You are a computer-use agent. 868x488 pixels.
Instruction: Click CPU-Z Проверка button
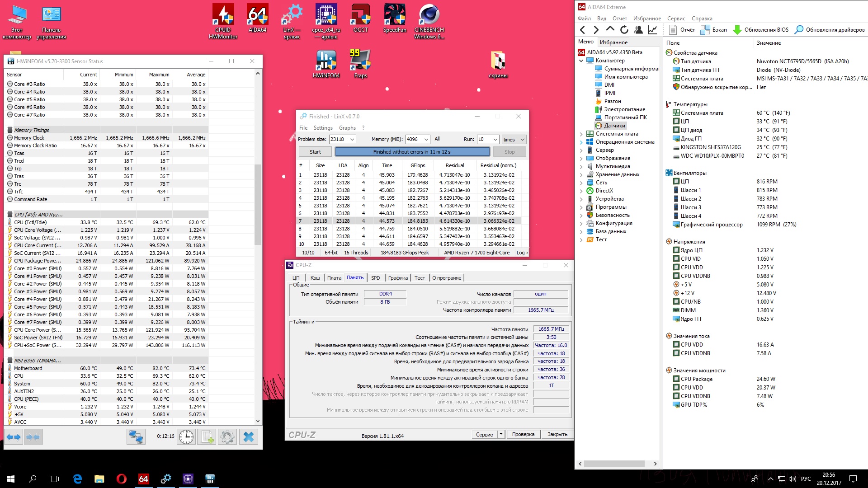click(x=523, y=434)
